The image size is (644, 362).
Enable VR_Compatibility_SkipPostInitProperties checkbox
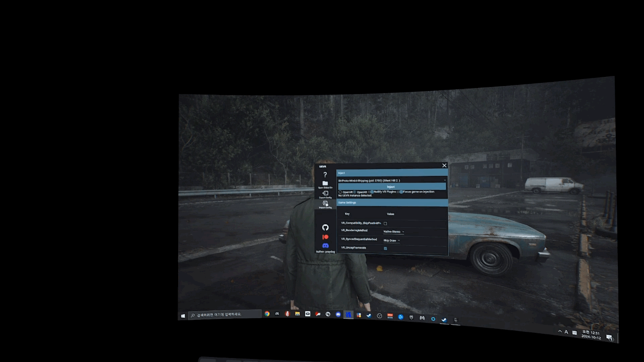click(385, 223)
